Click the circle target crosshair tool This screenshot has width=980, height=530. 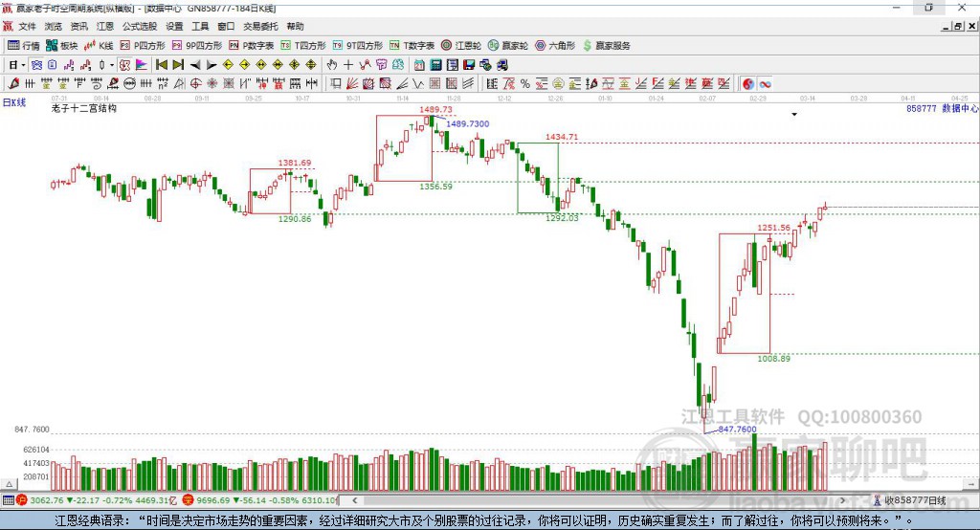point(195,84)
